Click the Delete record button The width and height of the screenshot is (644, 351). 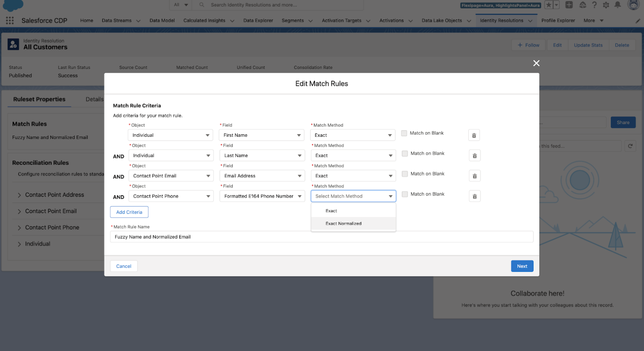[x=622, y=45]
